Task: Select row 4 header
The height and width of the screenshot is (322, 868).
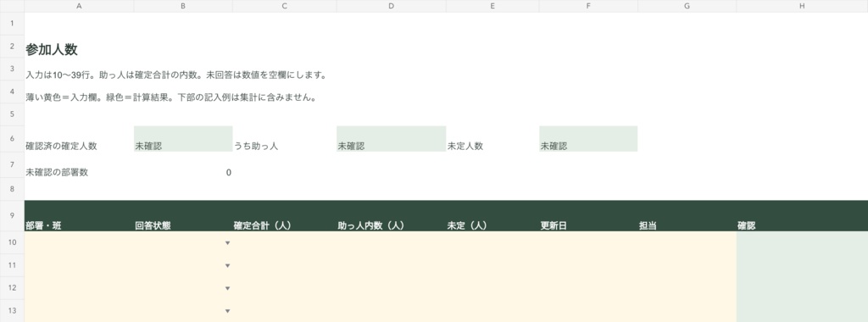Action: tap(12, 92)
